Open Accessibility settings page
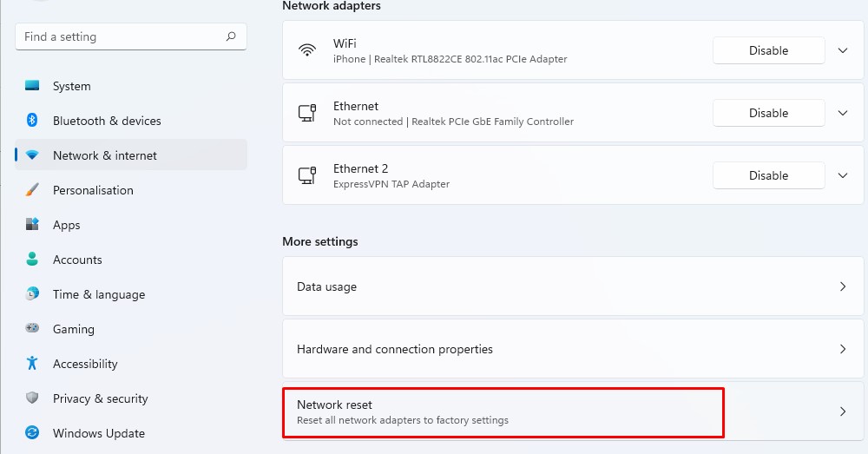The width and height of the screenshot is (868, 454). pyautogui.click(x=131, y=364)
